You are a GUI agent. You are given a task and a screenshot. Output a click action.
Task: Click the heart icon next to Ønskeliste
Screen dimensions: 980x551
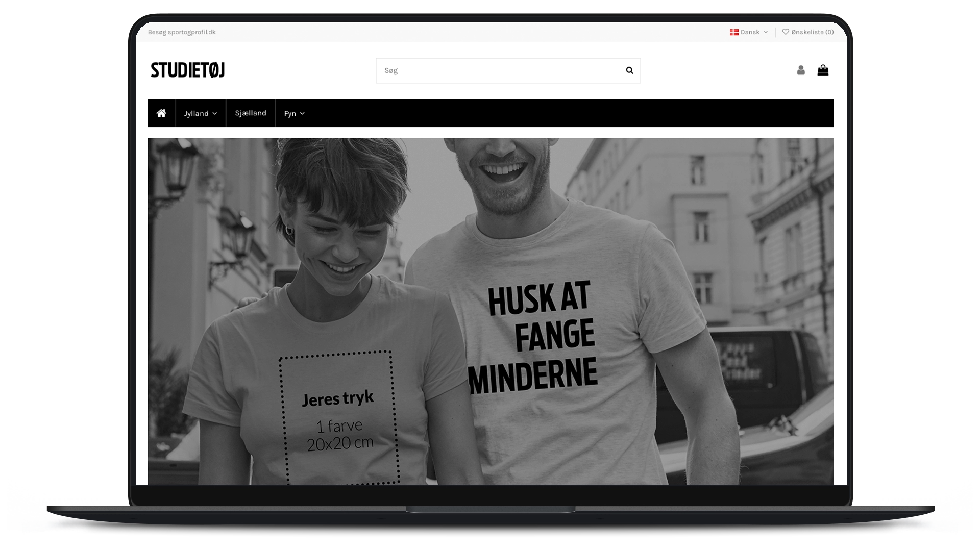point(785,32)
